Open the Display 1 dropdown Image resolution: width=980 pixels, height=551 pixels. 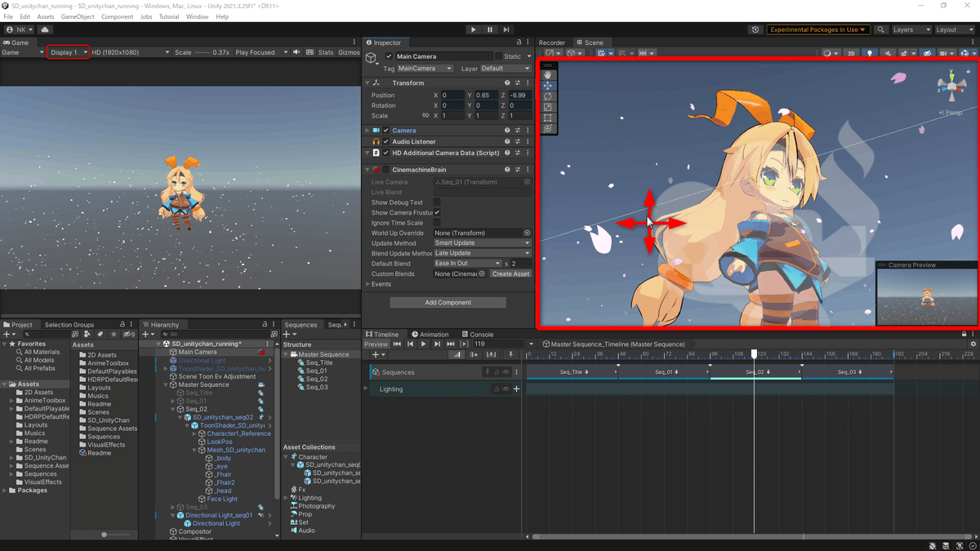[x=68, y=52]
